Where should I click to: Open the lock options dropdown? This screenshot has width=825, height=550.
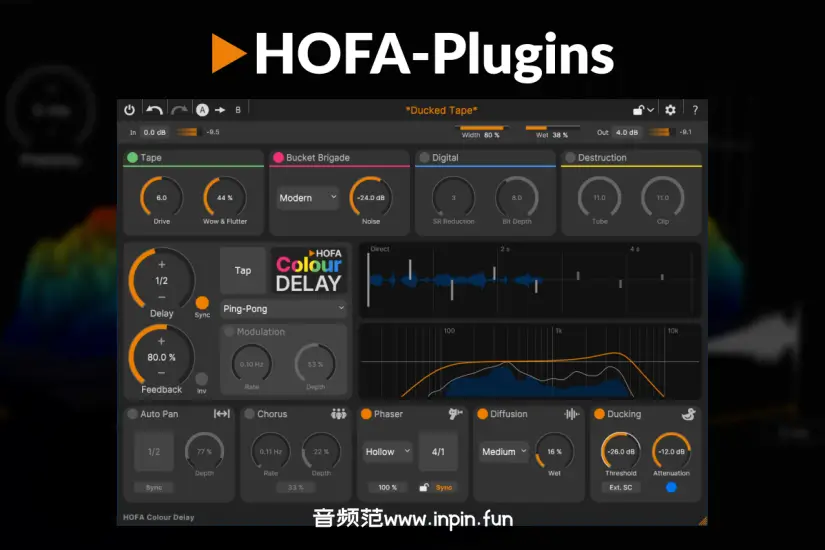[x=643, y=110]
